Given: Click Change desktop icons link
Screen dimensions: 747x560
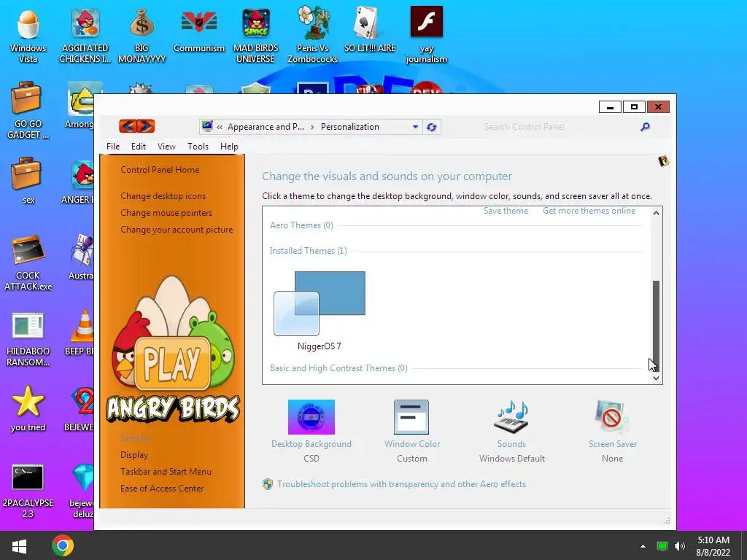Looking at the screenshot, I should pyautogui.click(x=163, y=196).
